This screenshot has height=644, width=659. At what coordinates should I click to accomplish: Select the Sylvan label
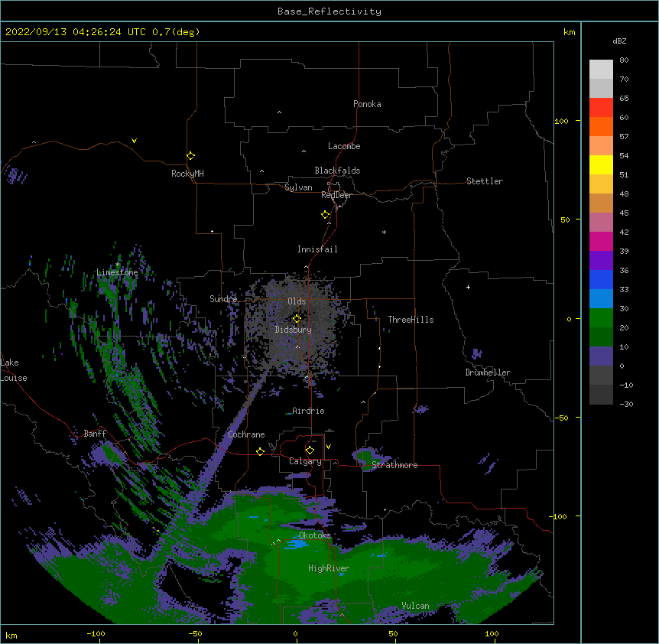298,188
